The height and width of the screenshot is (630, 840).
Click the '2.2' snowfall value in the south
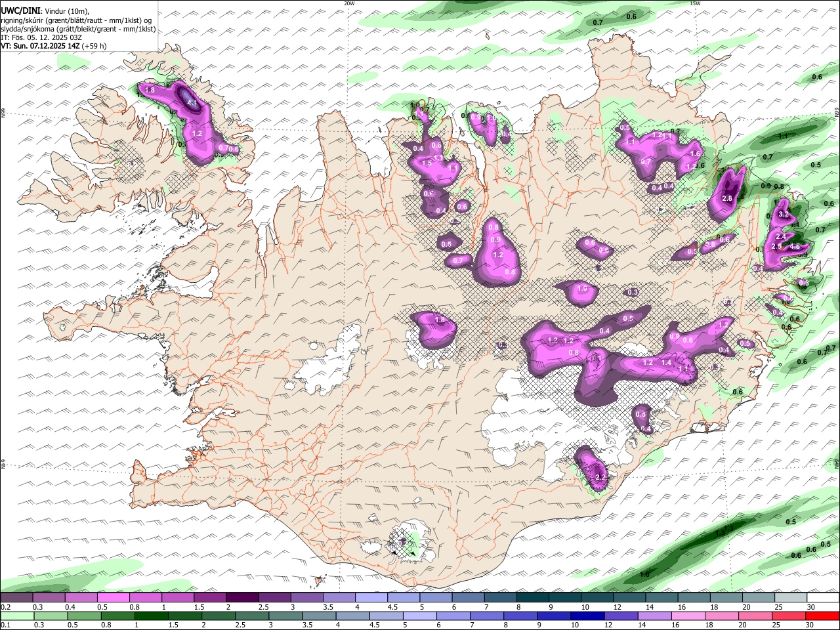(600, 477)
